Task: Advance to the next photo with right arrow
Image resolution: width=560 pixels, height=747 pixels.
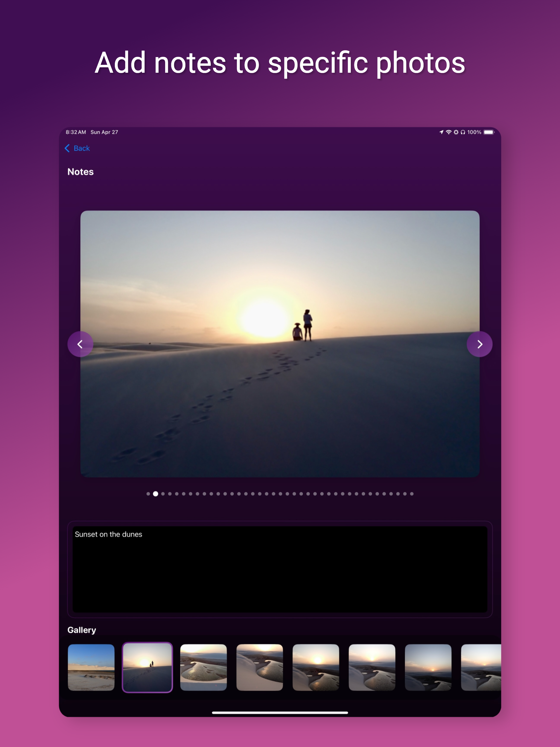Action: coord(480,344)
